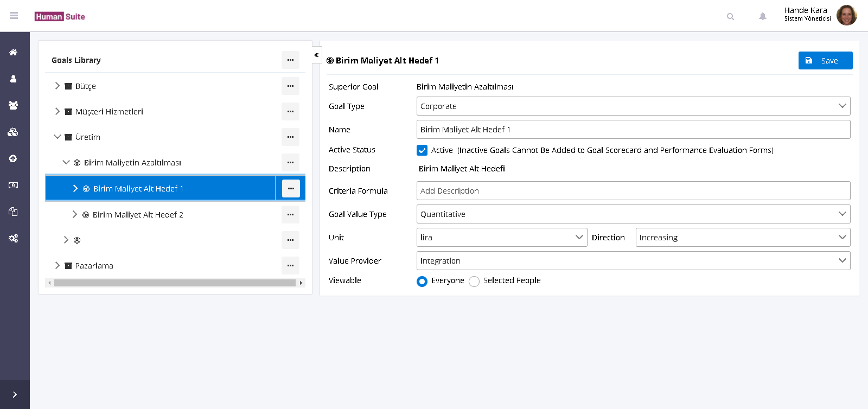Open the Goal Type dropdown

pyautogui.click(x=633, y=106)
